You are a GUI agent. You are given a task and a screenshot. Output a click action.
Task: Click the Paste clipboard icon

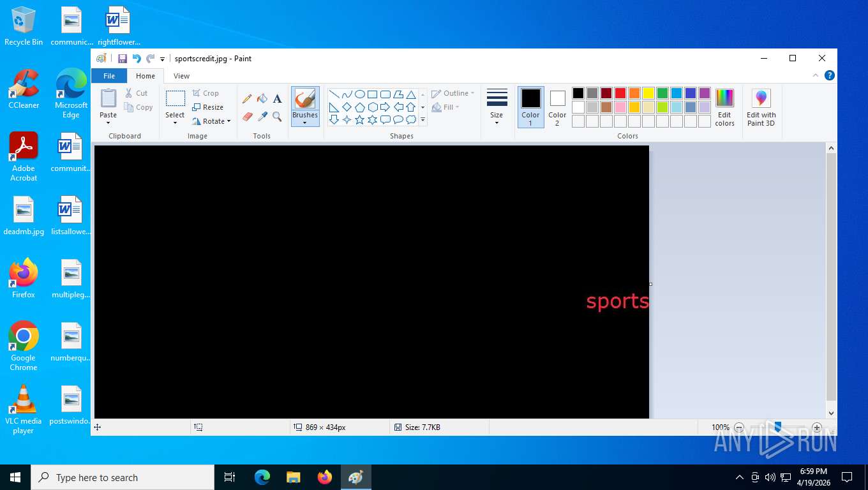pyautogui.click(x=108, y=99)
